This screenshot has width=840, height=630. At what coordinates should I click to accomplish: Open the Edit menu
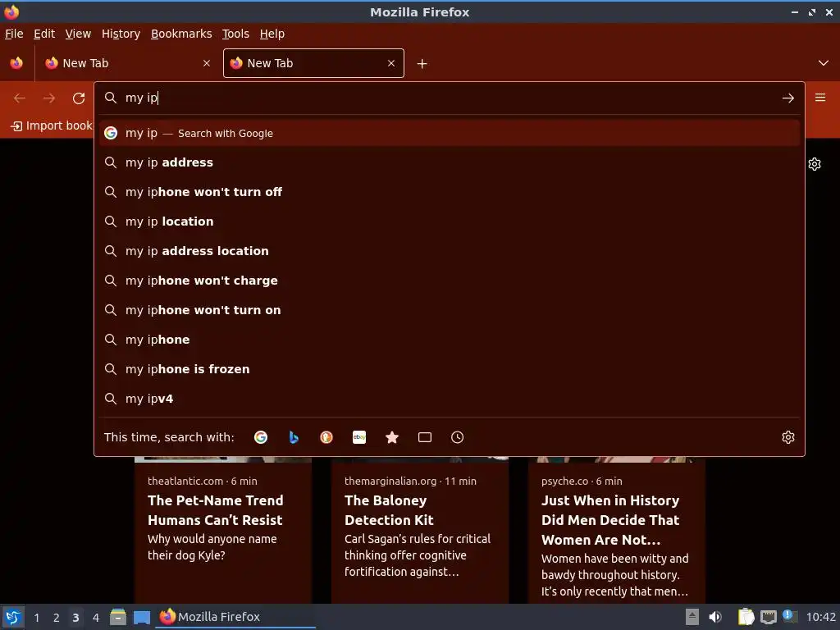pyautogui.click(x=44, y=34)
